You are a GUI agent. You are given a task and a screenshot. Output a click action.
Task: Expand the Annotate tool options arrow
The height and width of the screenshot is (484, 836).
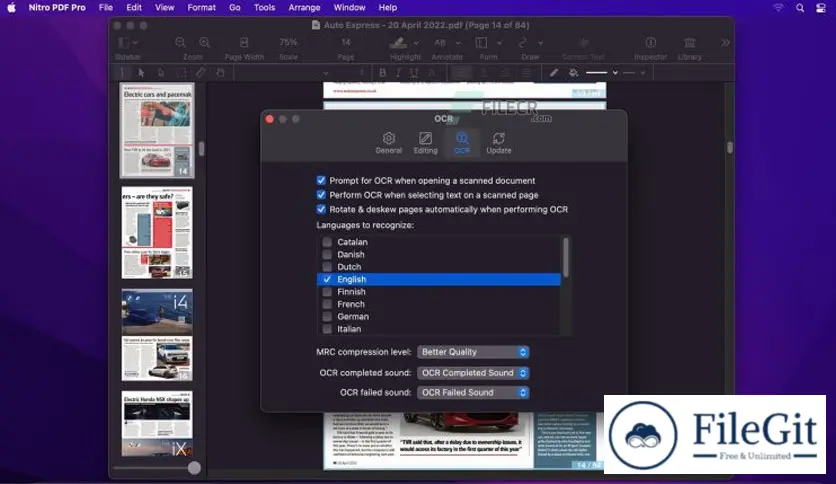pyautogui.click(x=458, y=43)
